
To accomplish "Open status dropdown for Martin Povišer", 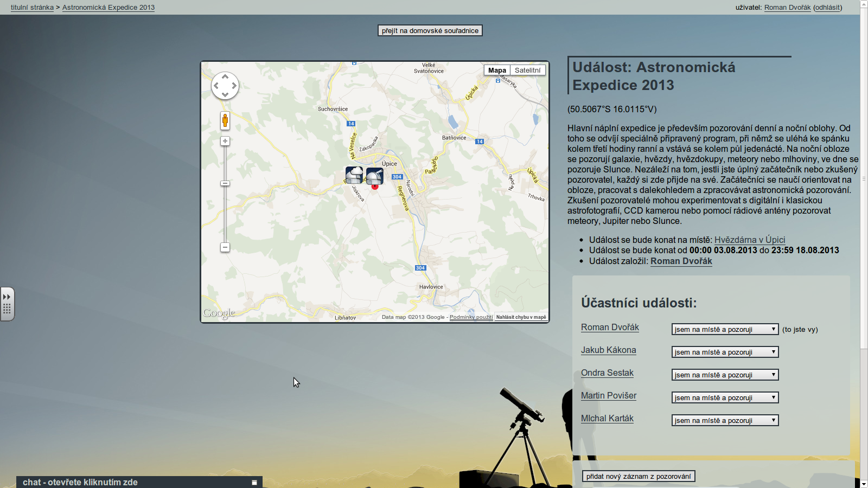I will (725, 397).
